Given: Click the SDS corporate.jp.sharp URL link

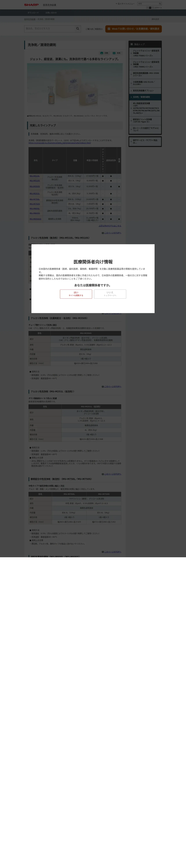Looking at the screenshot, I should (60, 143).
